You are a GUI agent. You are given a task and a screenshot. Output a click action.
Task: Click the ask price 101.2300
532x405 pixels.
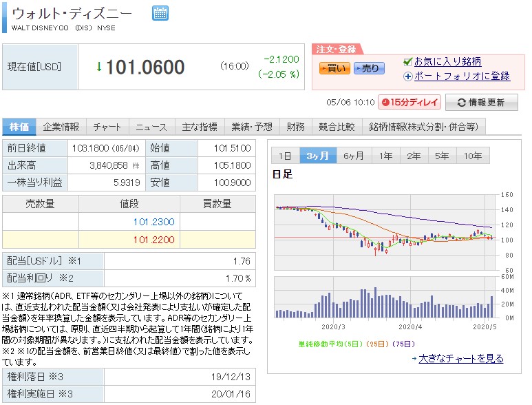tap(153, 222)
